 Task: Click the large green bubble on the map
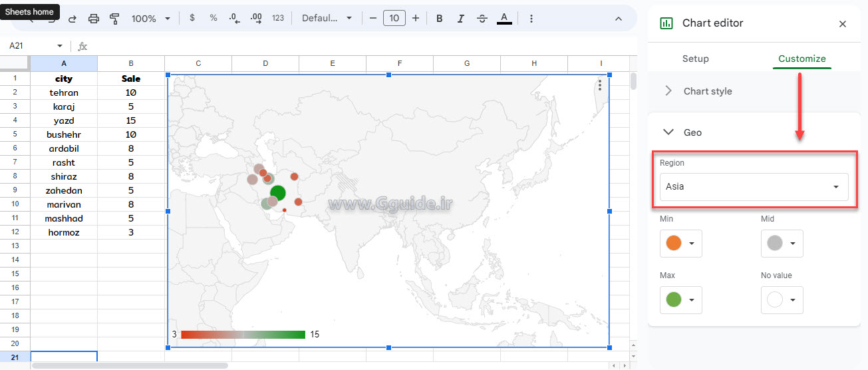pyautogui.click(x=278, y=193)
